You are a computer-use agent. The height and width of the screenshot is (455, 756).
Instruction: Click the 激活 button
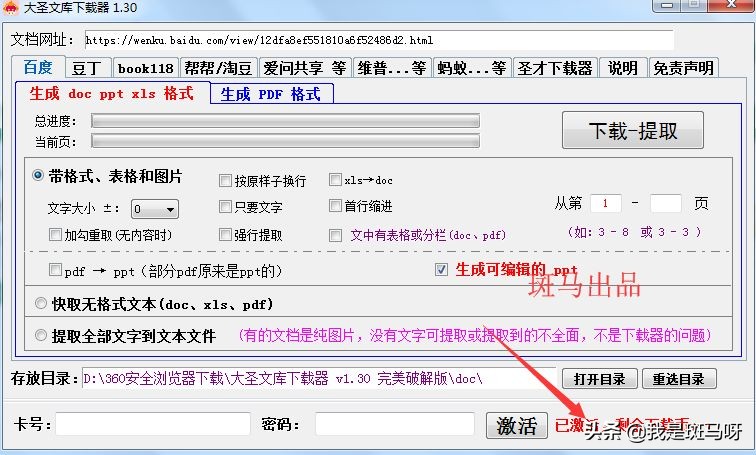pos(516,425)
